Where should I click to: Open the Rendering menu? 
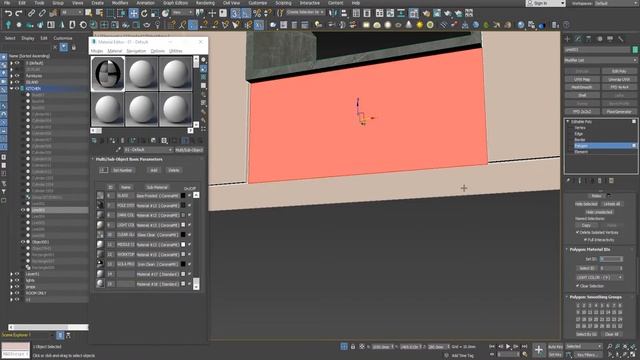click(205, 3)
